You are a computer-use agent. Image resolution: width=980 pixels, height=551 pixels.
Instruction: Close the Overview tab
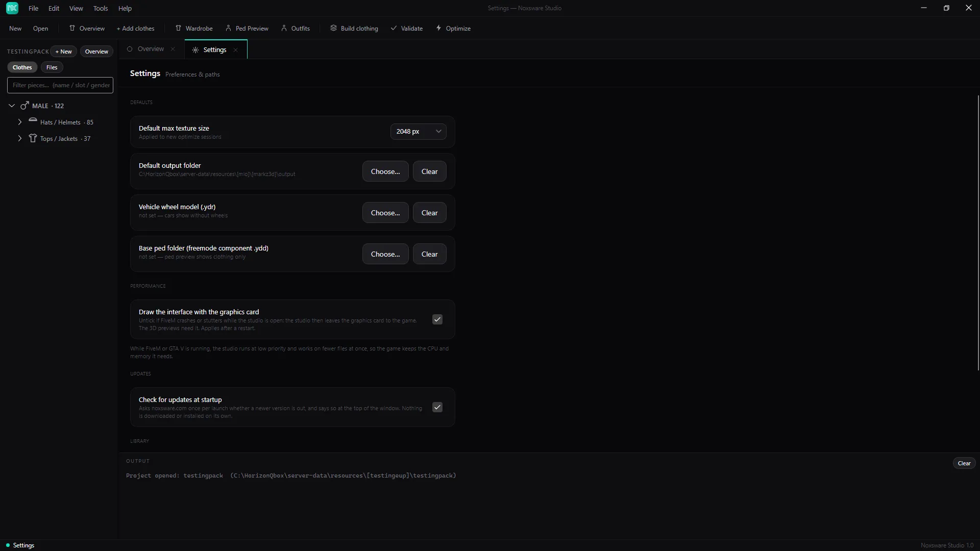pos(173,49)
